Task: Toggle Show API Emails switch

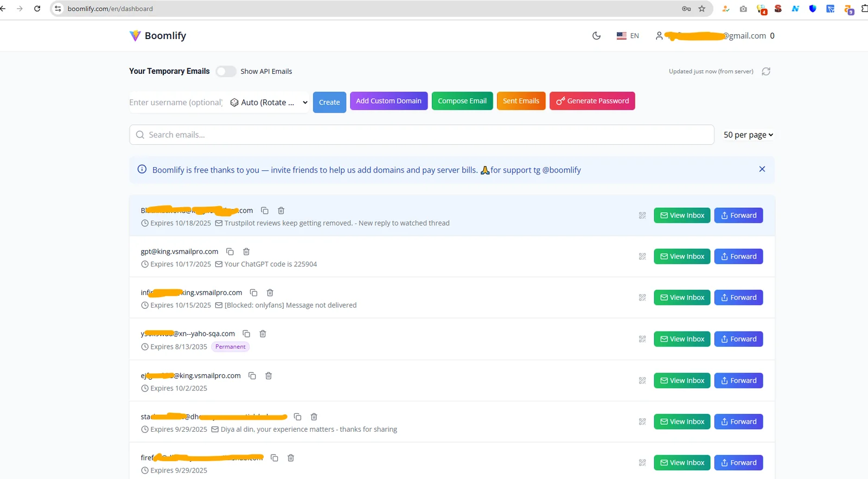Action: (x=226, y=71)
